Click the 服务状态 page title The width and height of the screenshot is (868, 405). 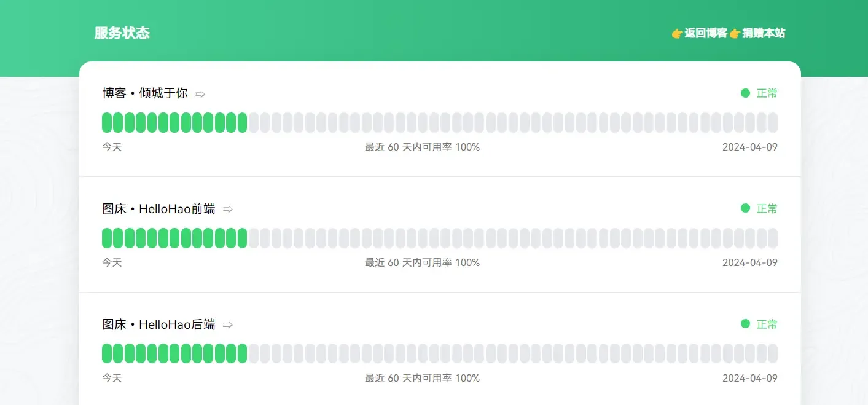point(122,33)
